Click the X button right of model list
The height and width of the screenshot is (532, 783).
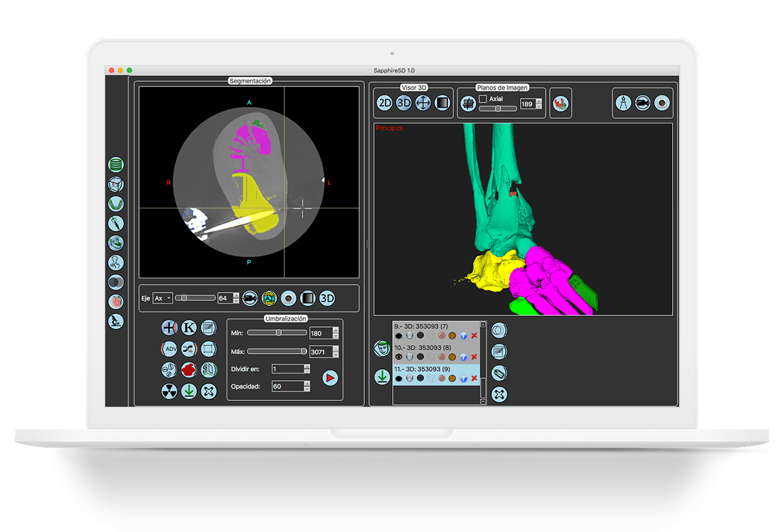[x=499, y=394]
